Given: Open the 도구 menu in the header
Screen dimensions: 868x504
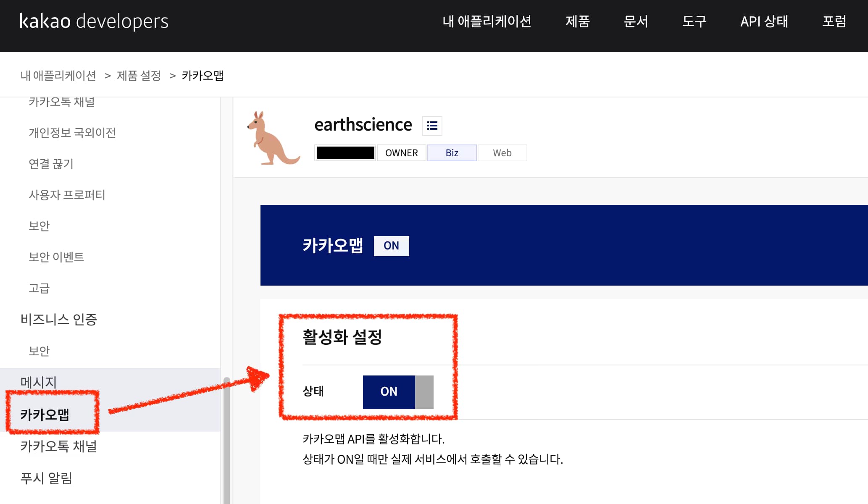Looking at the screenshot, I should click(694, 21).
